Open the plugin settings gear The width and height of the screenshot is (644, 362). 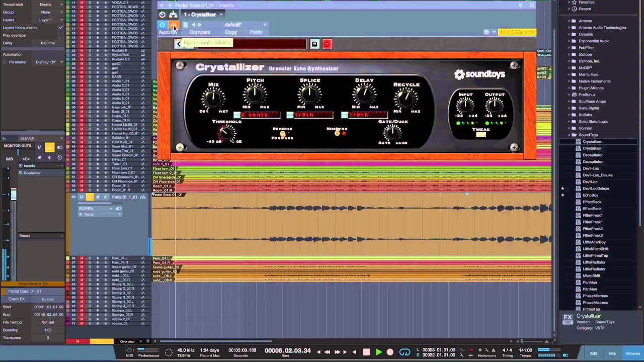pyautogui.click(x=486, y=32)
